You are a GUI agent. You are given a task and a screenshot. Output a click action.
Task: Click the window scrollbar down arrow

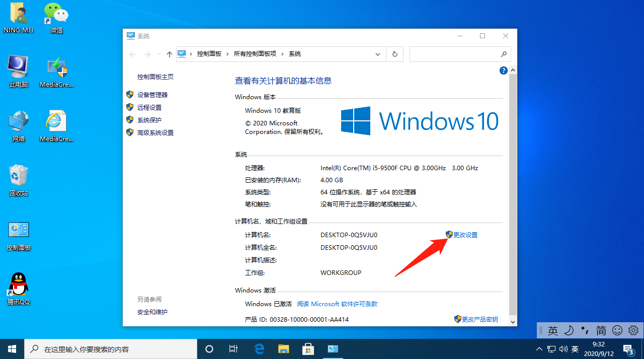point(513,322)
